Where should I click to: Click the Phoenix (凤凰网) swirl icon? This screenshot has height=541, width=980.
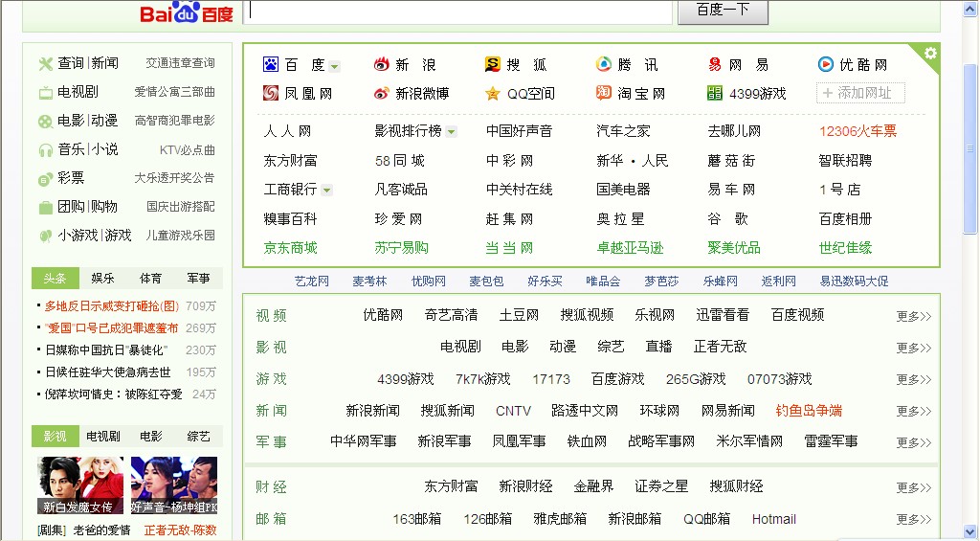point(271,93)
